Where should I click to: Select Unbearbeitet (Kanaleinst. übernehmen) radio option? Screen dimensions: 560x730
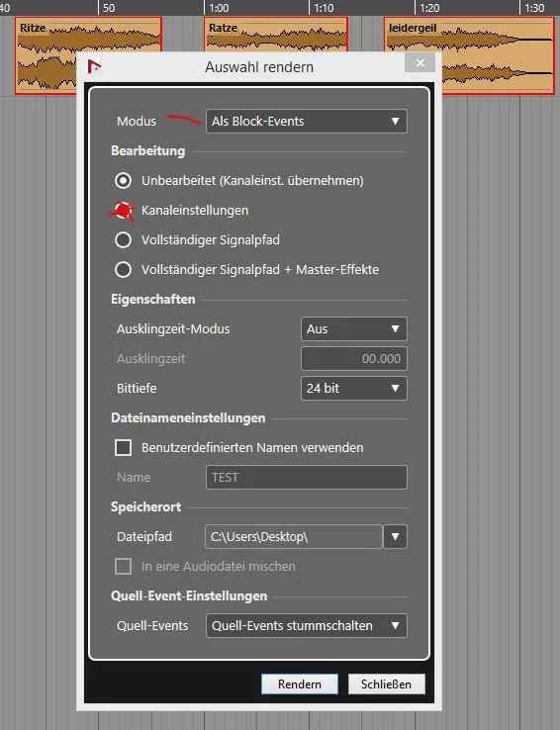123,181
